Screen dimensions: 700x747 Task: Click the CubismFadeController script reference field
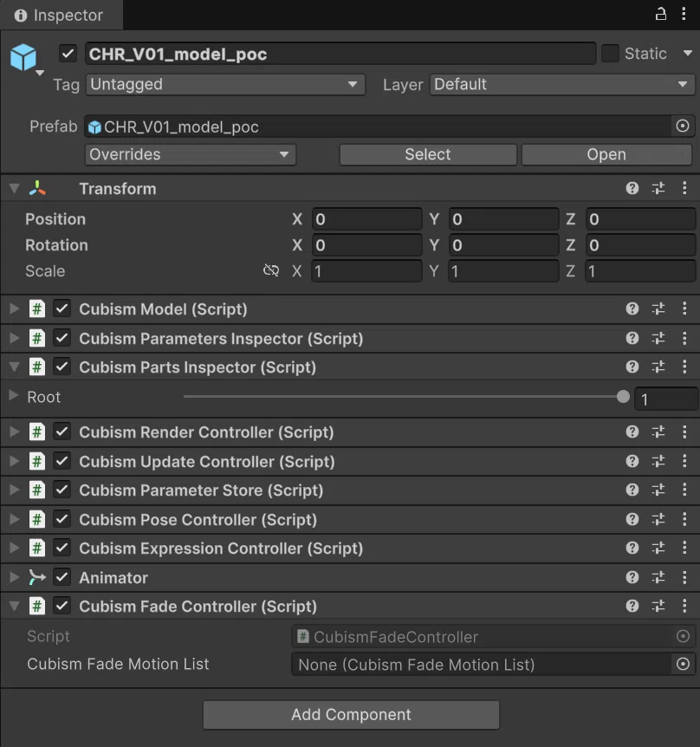click(x=493, y=636)
